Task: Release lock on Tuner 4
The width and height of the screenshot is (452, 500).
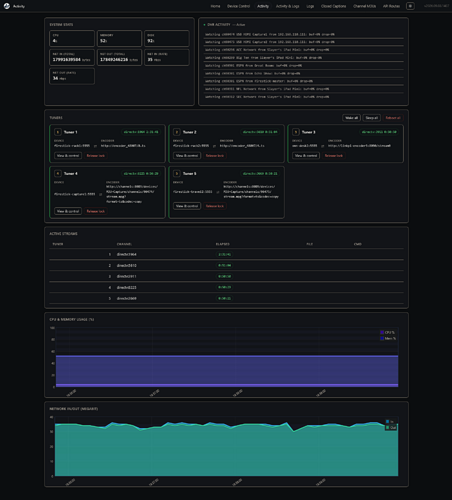Action: pos(96,211)
